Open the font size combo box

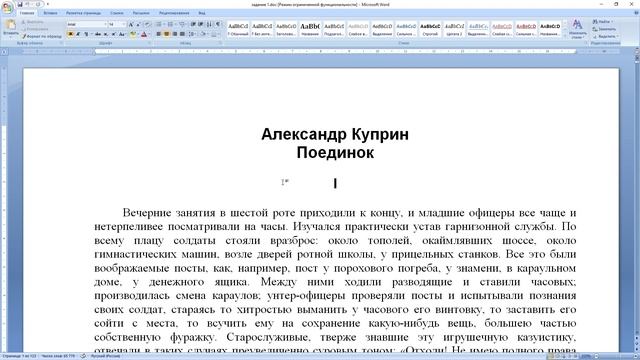tap(117, 24)
